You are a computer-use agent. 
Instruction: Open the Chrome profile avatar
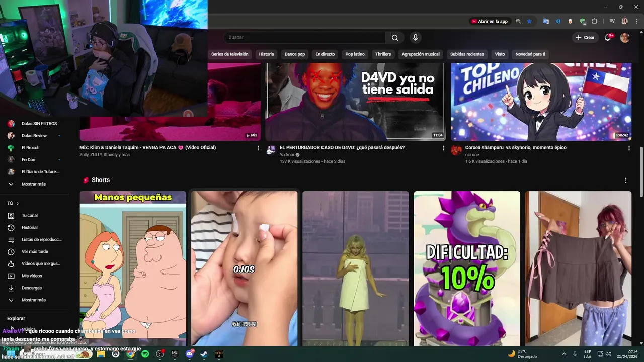coord(624,21)
